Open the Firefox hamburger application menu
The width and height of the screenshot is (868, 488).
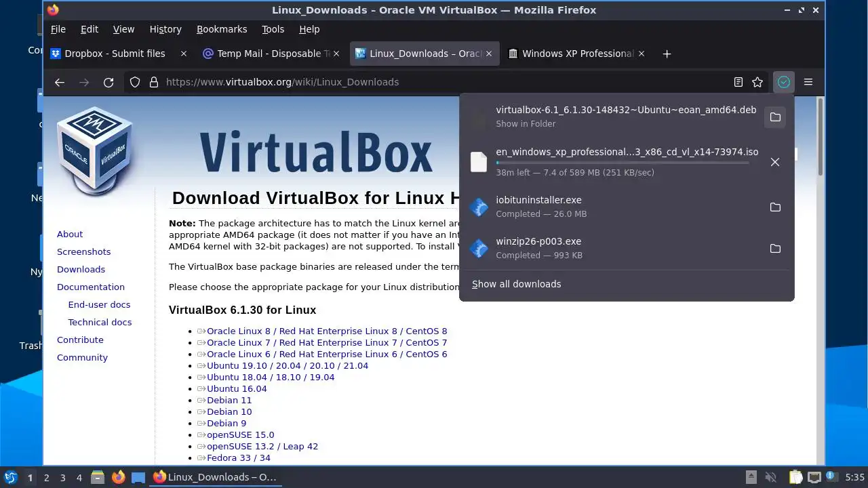pyautogui.click(x=808, y=82)
